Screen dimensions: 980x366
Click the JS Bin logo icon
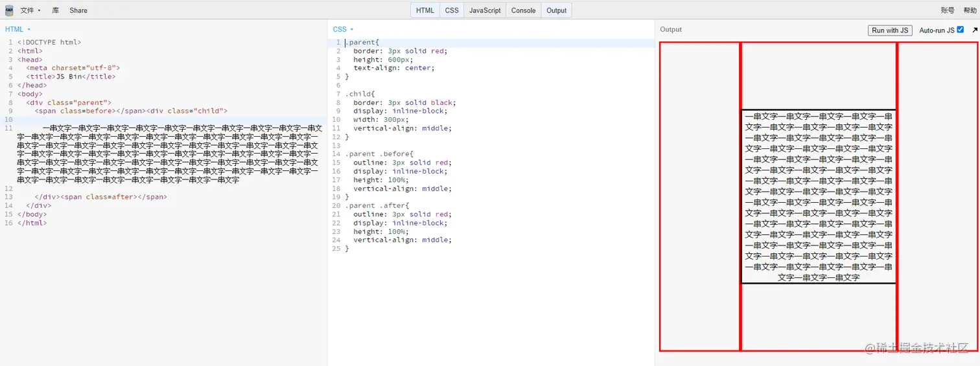click(9, 10)
